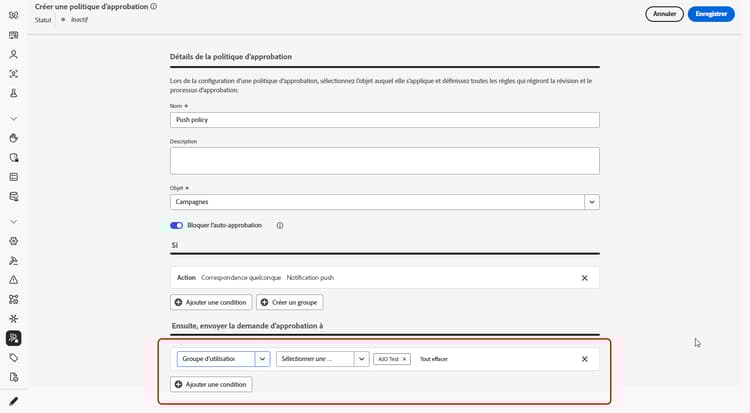Click the hand privacy sidebar icon
The height and width of the screenshot is (413, 750).
13,138
